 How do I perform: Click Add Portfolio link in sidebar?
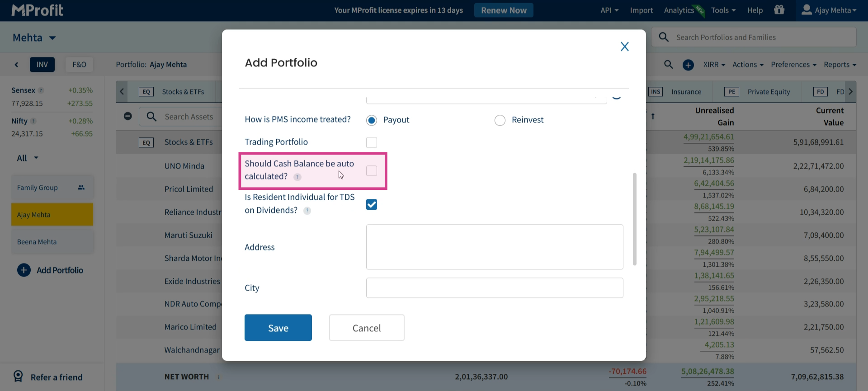60,270
